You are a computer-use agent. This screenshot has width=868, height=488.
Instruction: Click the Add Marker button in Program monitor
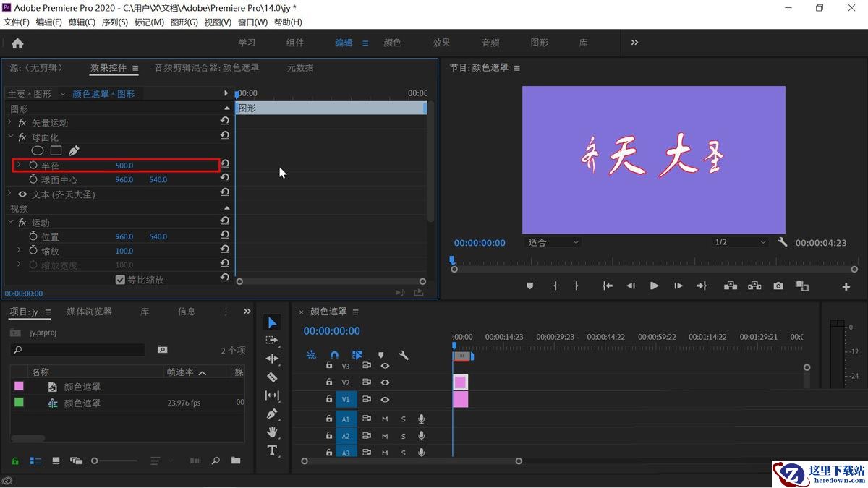click(x=529, y=286)
